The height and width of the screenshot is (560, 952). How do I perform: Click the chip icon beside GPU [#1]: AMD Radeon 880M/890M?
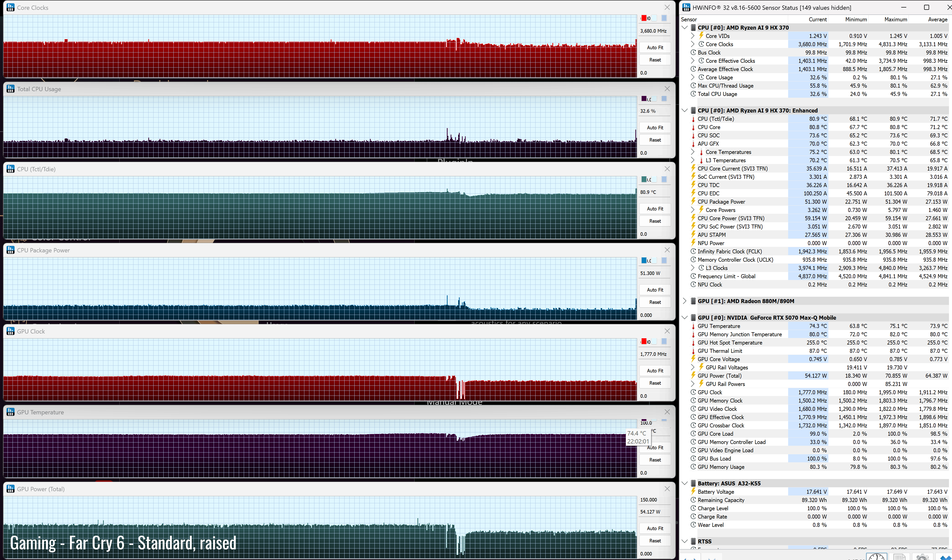pyautogui.click(x=693, y=301)
